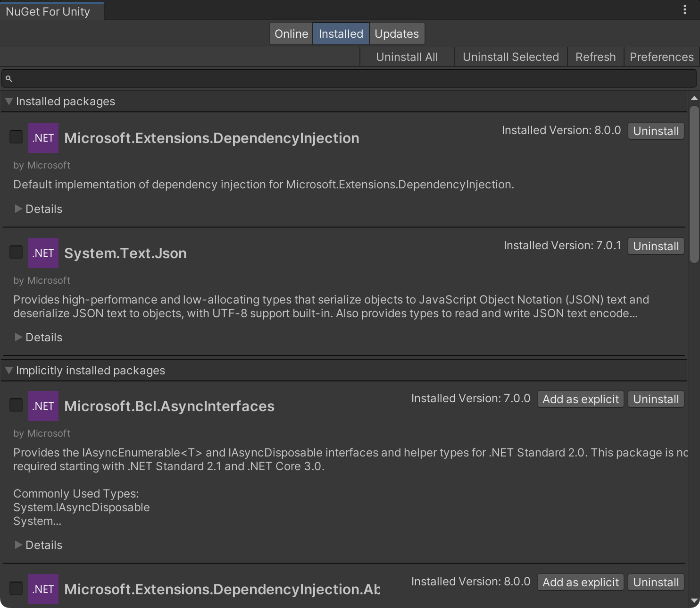The width and height of the screenshot is (700, 608).
Task: Click inside the package search field
Action: (330, 78)
